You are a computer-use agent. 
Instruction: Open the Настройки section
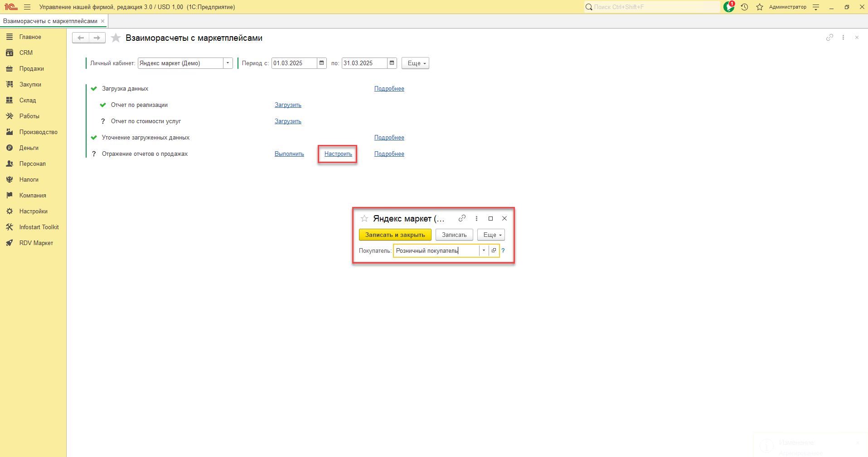pyautogui.click(x=33, y=212)
